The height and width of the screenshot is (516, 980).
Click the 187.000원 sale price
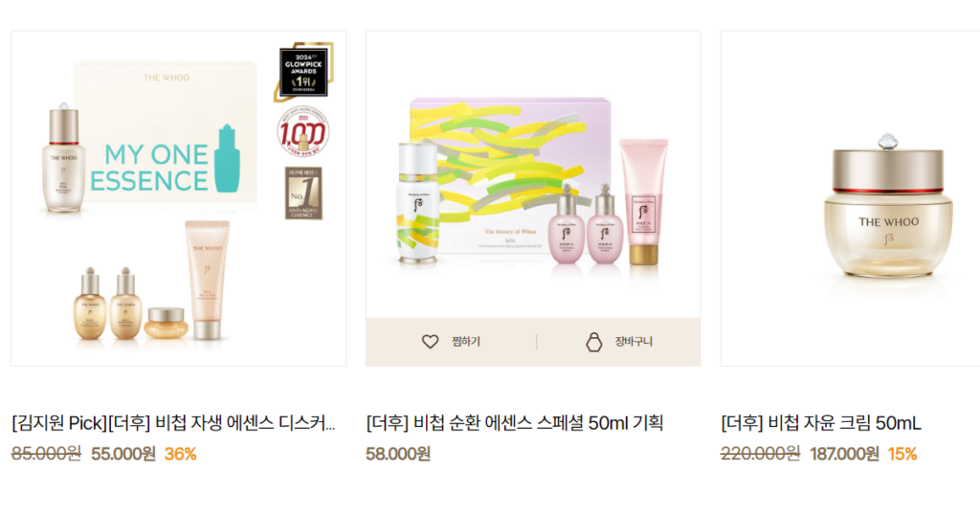[844, 454]
